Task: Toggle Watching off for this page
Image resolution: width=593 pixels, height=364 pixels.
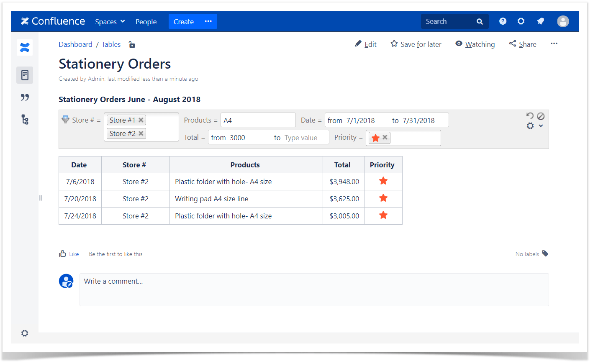Action: [475, 44]
